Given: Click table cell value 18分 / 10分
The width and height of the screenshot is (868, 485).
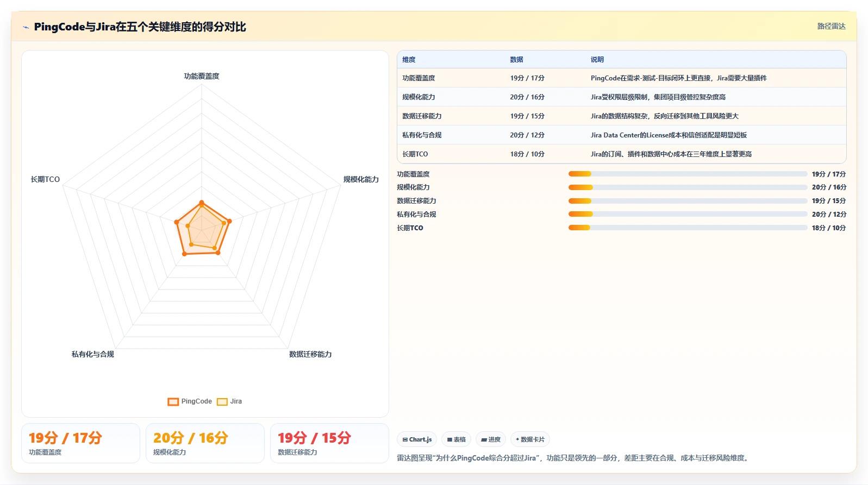Looking at the screenshot, I should click(527, 154).
